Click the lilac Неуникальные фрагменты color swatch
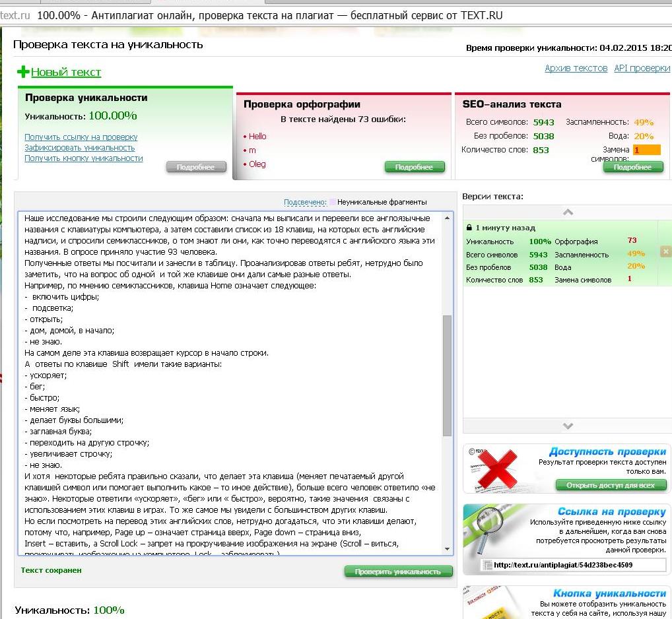Image resolution: width=672 pixels, height=619 pixels. [x=332, y=202]
